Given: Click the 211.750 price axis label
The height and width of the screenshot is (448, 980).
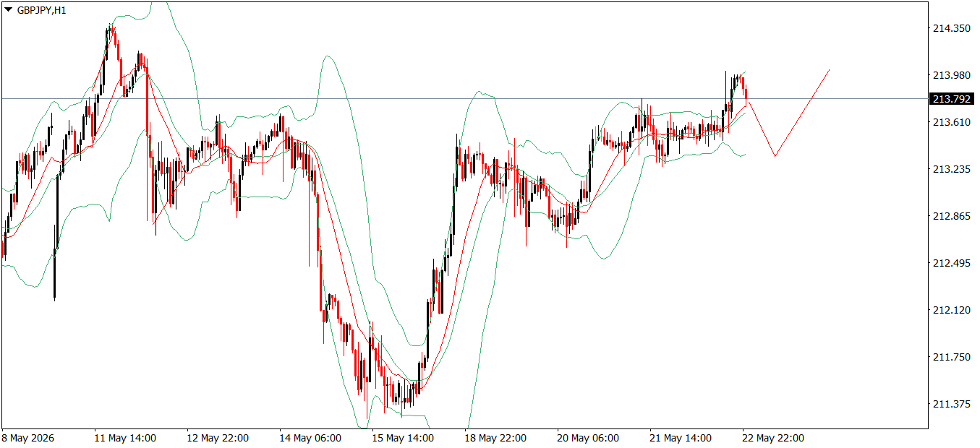Looking at the screenshot, I should [x=952, y=357].
